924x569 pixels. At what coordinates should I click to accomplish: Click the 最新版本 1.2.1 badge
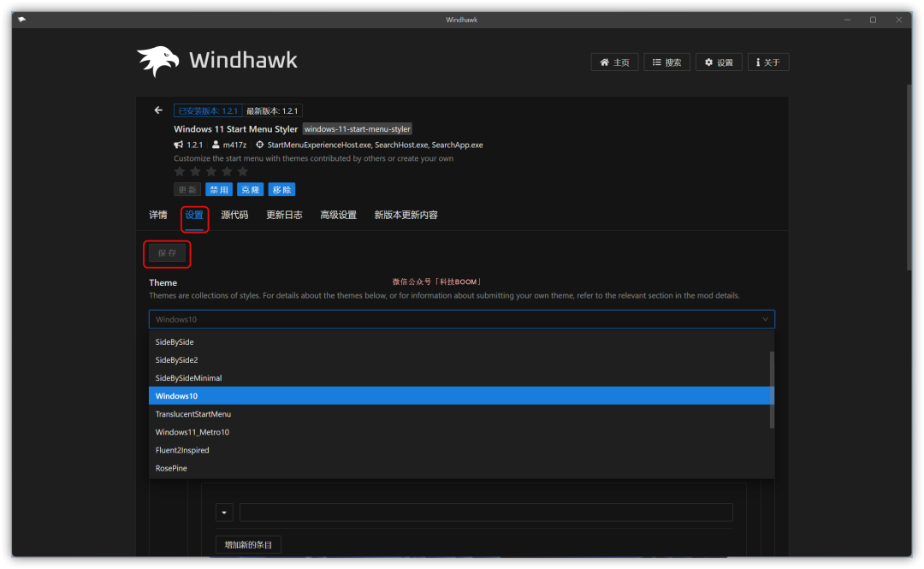coord(272,111)
